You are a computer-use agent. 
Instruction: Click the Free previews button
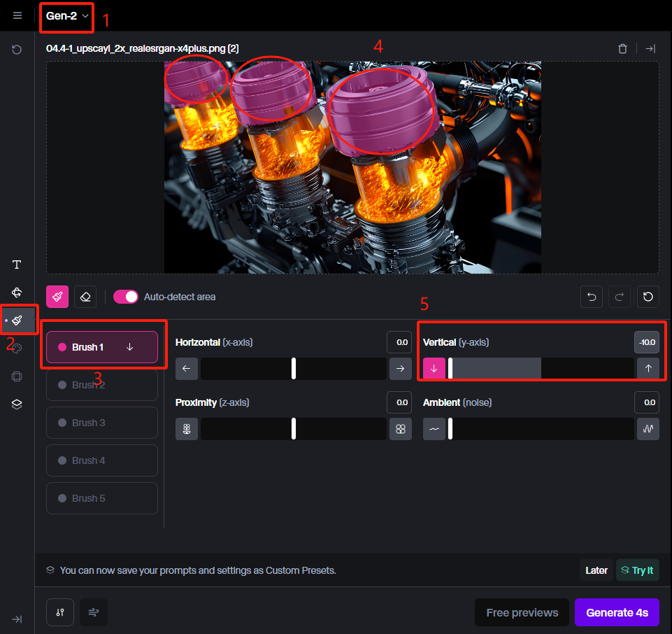[522, 612]
